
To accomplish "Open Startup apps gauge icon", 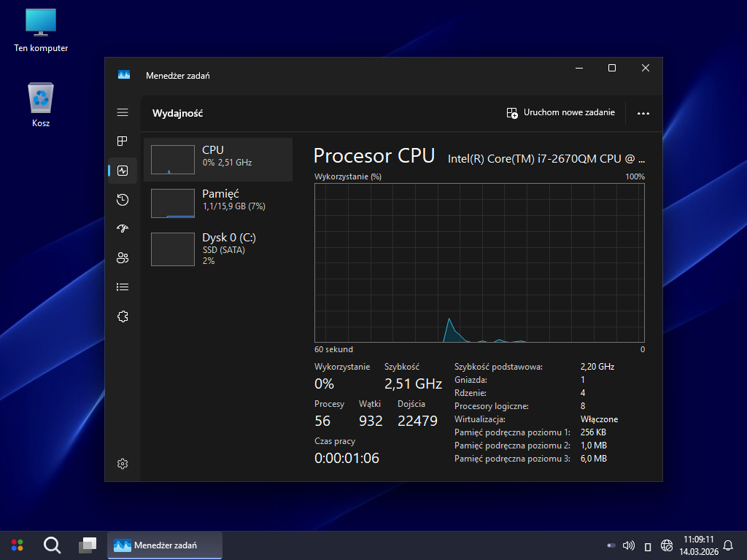I will point(123,229).
